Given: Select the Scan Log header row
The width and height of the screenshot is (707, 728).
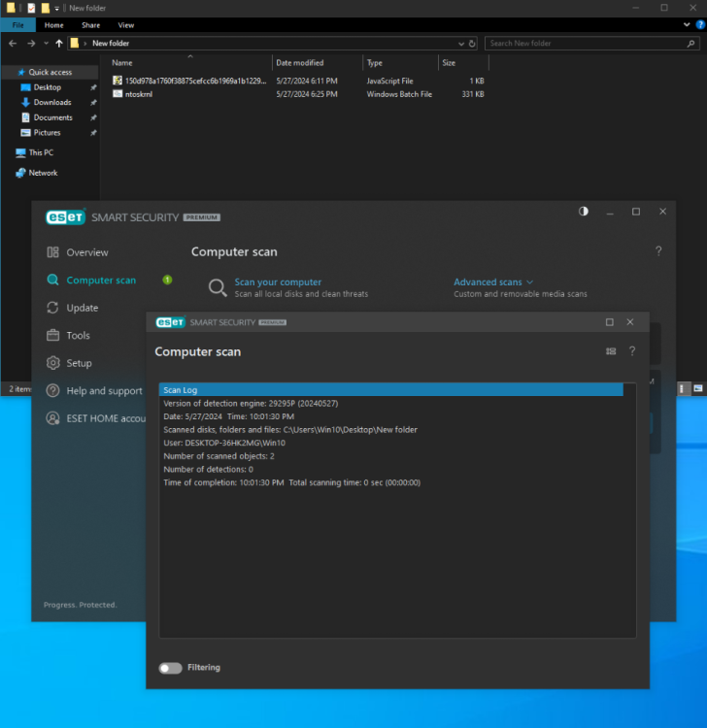Looking at the screenshot, I should [x=390, y=390].
